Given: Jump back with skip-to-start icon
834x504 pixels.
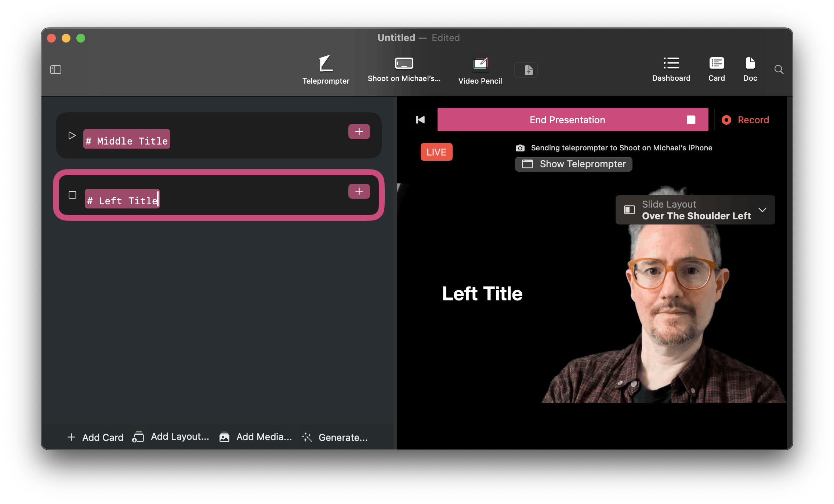Looking at the screenshot, I should [420, 120].
